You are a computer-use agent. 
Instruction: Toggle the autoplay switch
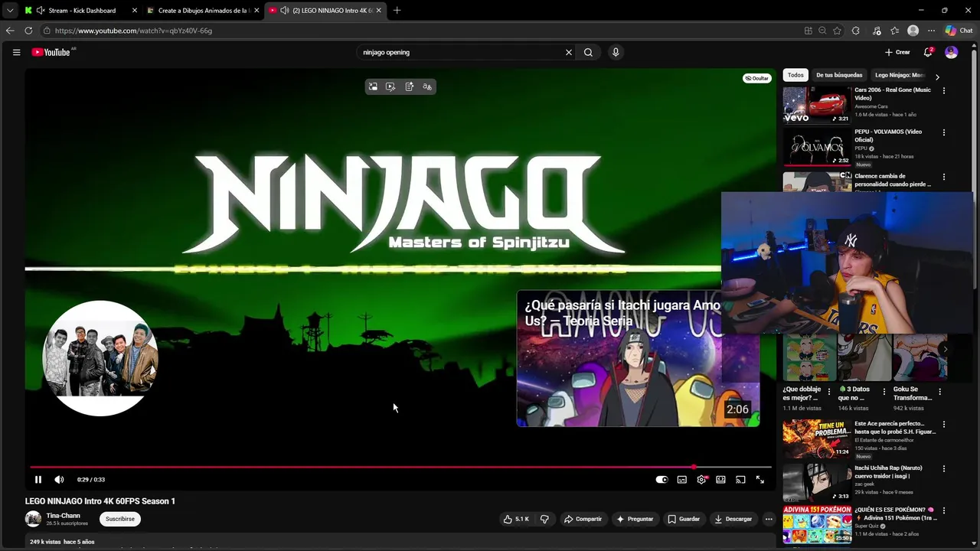(662, 480)
